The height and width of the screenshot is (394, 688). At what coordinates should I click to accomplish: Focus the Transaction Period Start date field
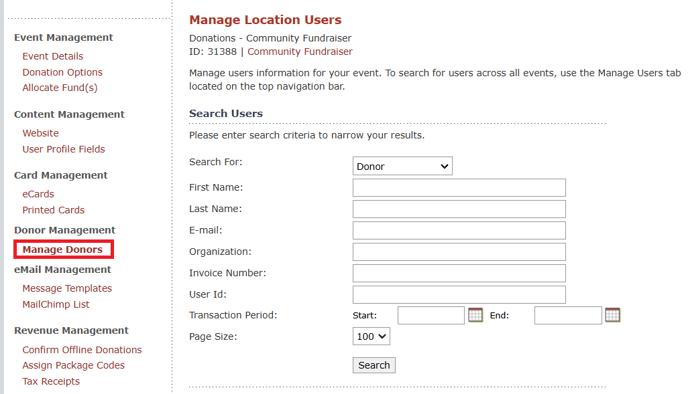[x=431, y=315]
